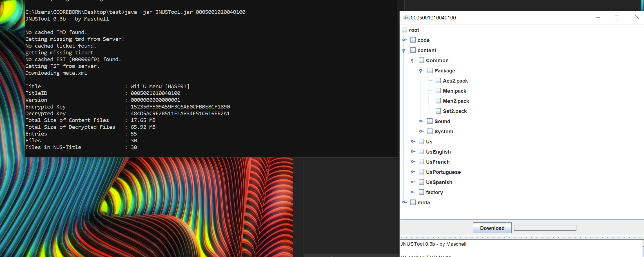Check the UsSpanish folder checkbox
Viewport: 644px width, 257px height.
click(x=422, y=182)
